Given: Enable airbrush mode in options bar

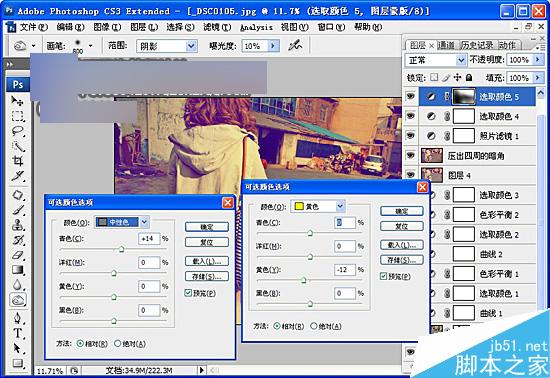Looking at the screenshot, I should [x=295, y=45].
